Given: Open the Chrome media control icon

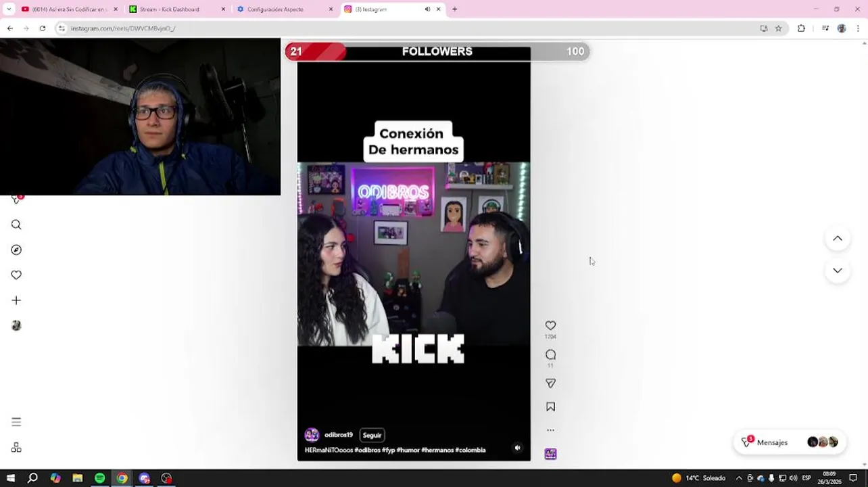Looking at the screenshot, I should point(825,28).
